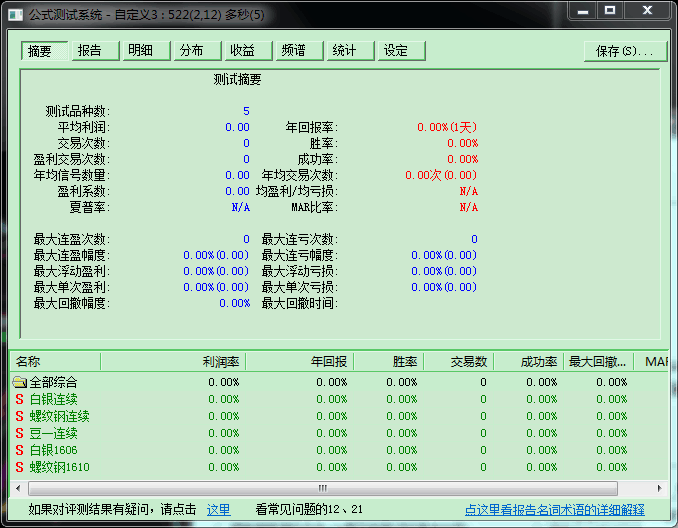
Task: Click the S icon beside 豆一连续
Action: 19,433
